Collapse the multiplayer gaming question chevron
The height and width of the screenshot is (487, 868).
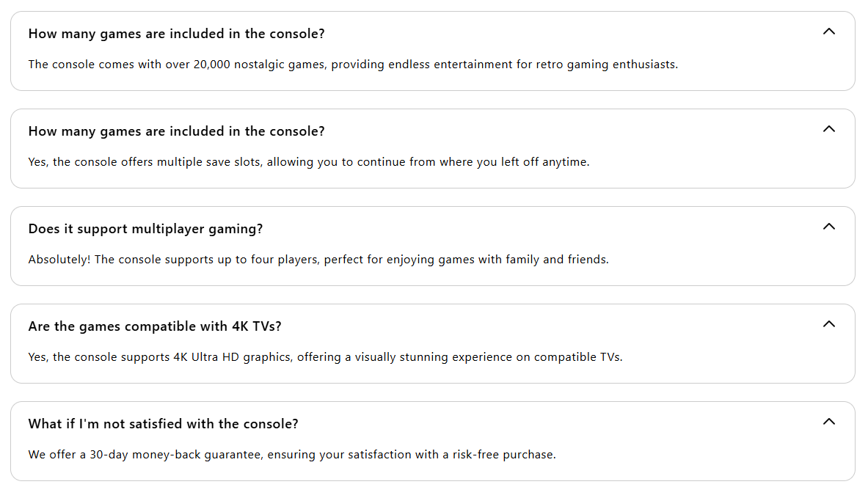829,227
